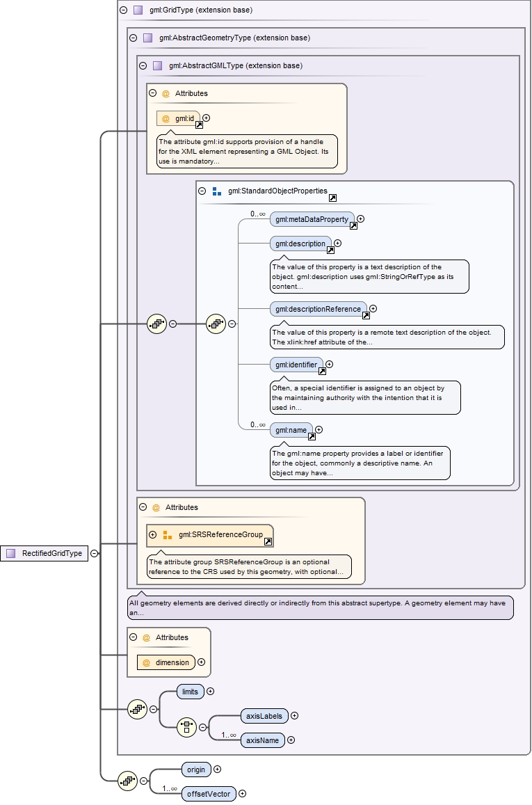
Task: Collapse the gml:StandardObjectProperties group
Action: [x=202, y=191]
